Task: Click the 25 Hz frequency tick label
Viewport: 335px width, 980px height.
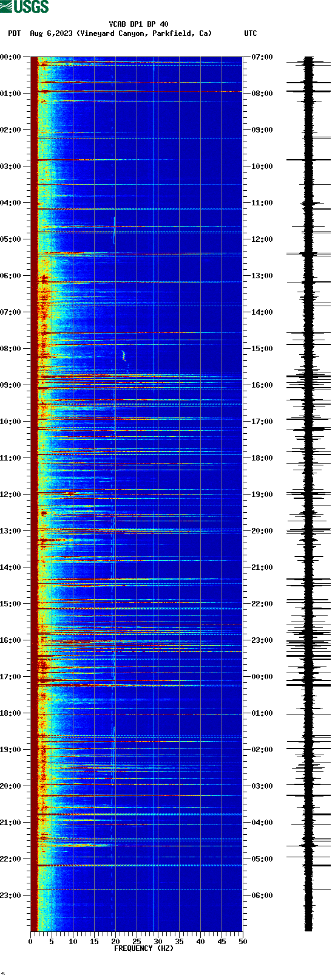Action: (x=137, y=942)
